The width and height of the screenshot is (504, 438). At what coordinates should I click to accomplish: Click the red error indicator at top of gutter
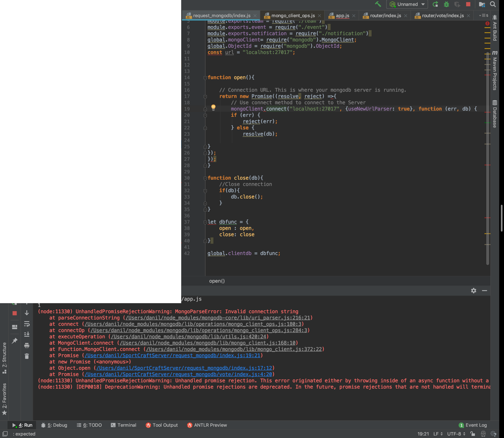(487, 23)
